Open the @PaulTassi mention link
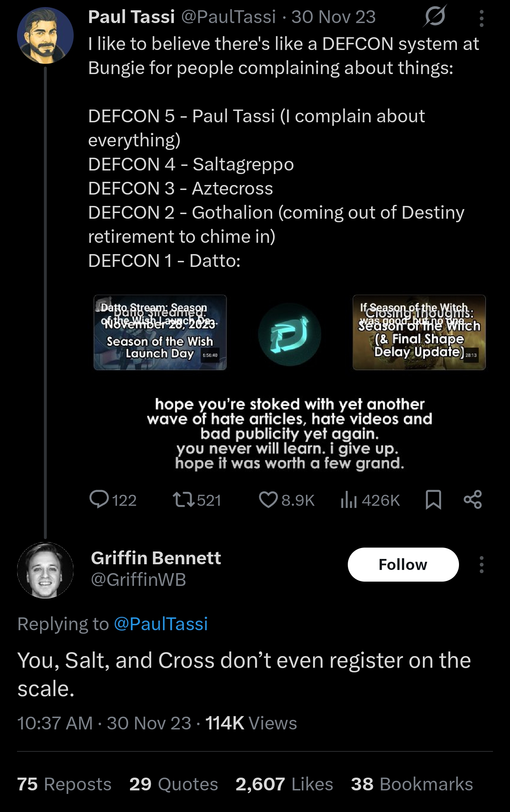510x812 pixels. (161, 624)
